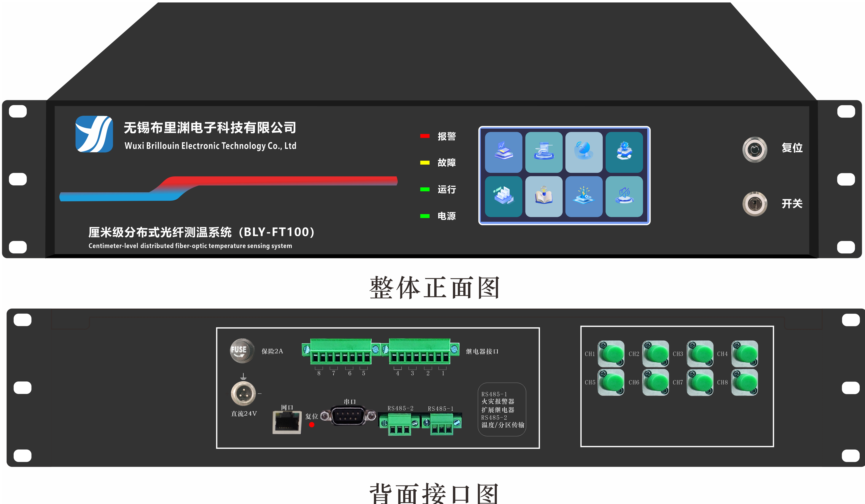Select the lightning alarm lamp tile

(584, 197)
